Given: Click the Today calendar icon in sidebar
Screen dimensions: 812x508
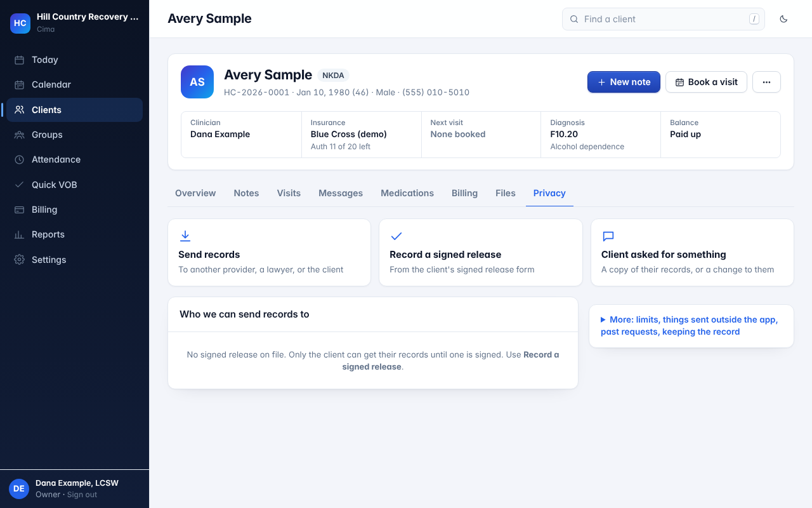Looking at the screenshot, I should (x=19, y=60).
